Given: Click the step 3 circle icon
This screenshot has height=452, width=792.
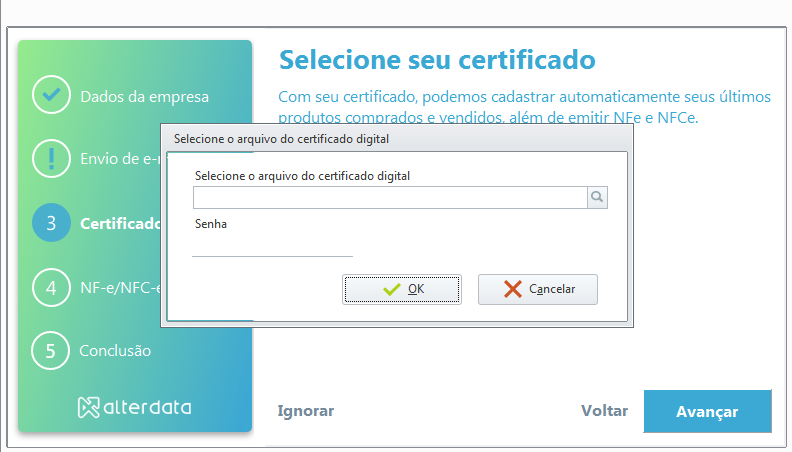Looking at the screenshot, I should [x=51, y=223].
